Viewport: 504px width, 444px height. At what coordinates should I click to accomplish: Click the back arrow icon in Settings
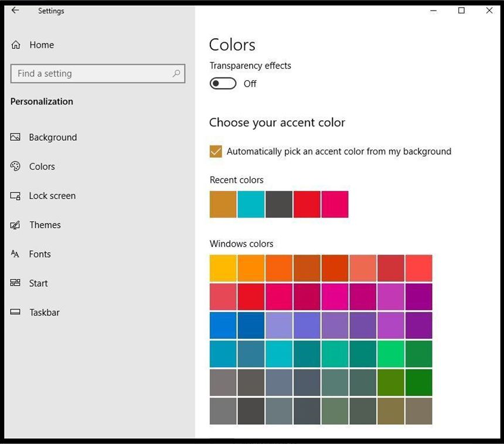tap(15, 11)
